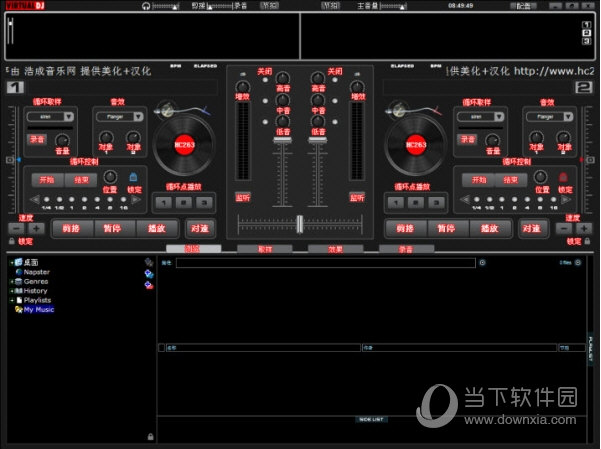Click deck 1 sampler record 录音 button
This screenshot has width=601, height=449.
click(x=37, y=139)
